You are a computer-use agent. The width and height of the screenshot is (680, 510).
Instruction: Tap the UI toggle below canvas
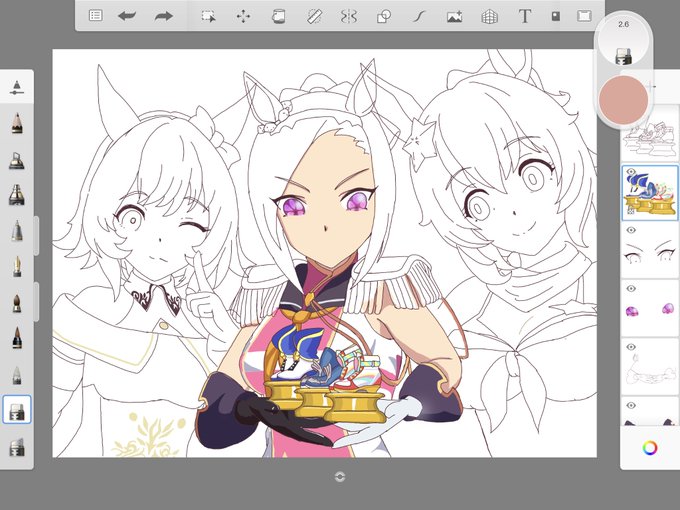tap(340, 477)
